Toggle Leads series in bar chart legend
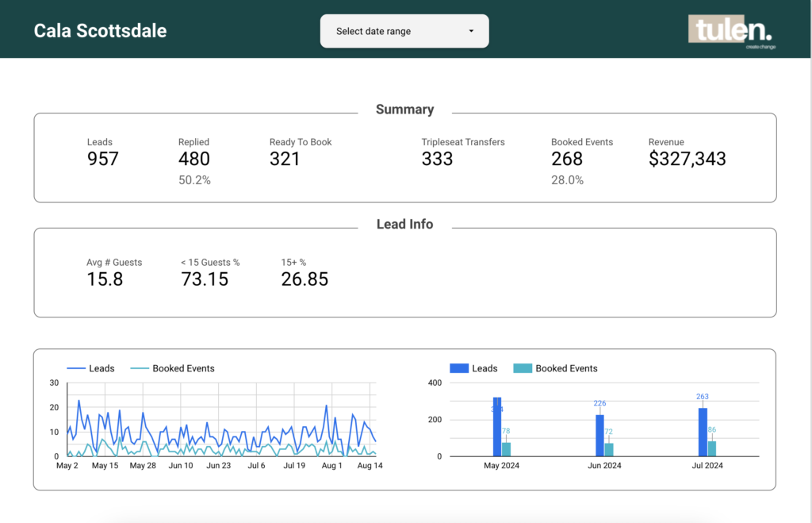 pyautogui.click(x=474, y=368)
